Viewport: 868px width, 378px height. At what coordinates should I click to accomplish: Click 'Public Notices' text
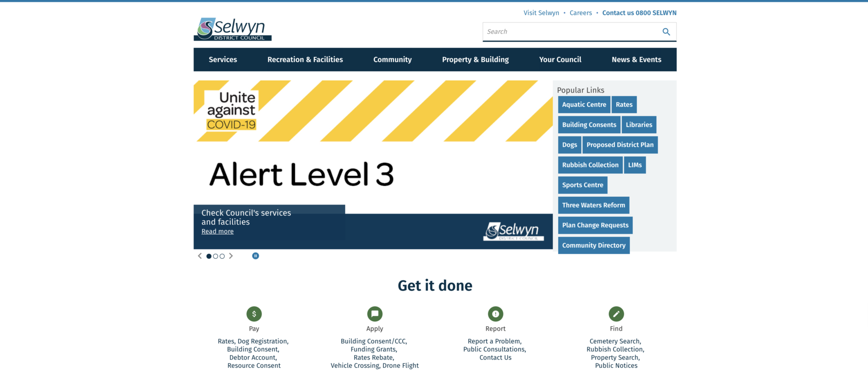[616, 366]
